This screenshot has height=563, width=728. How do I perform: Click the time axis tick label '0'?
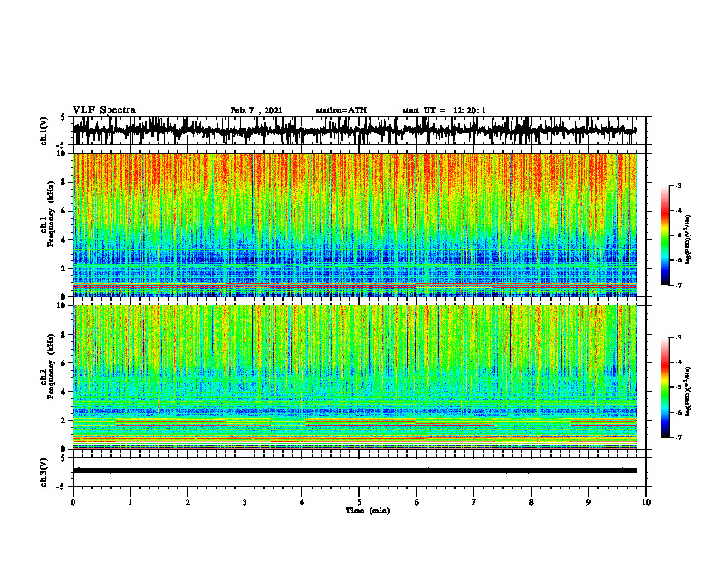73,502
